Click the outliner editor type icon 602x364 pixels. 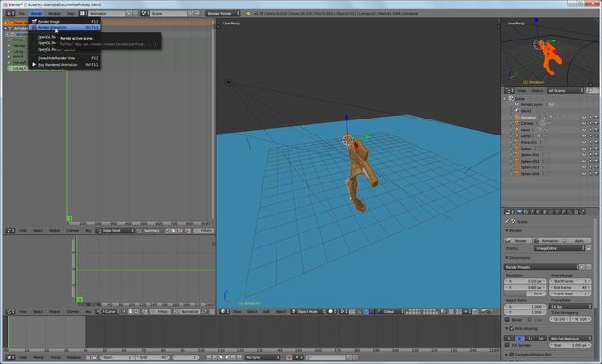point(510,91)
